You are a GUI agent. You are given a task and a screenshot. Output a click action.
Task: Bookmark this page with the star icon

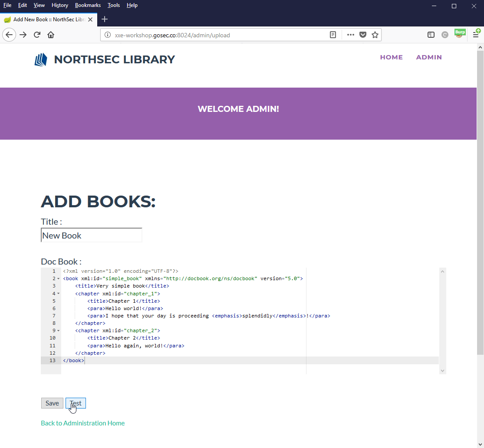375,35
